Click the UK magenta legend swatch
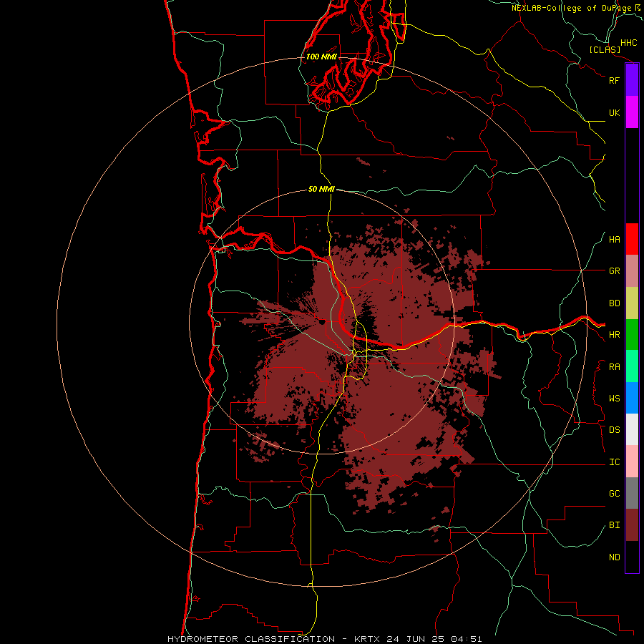The image size is (644, 644). point(632,112)
